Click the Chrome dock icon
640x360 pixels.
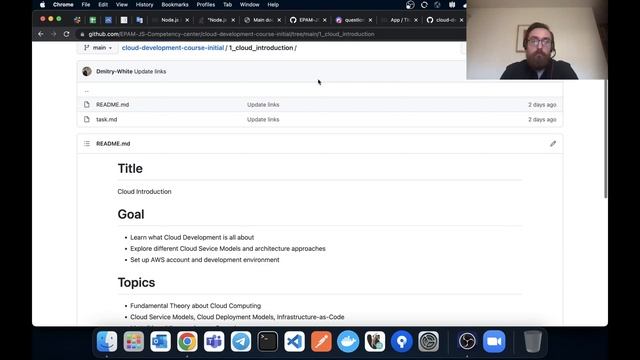[x=187, y=341]
